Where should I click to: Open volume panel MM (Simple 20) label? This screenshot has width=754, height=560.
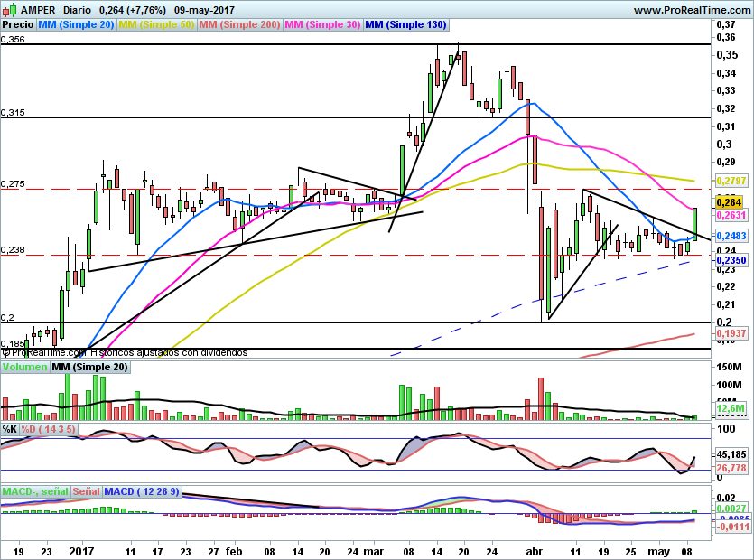89,368
